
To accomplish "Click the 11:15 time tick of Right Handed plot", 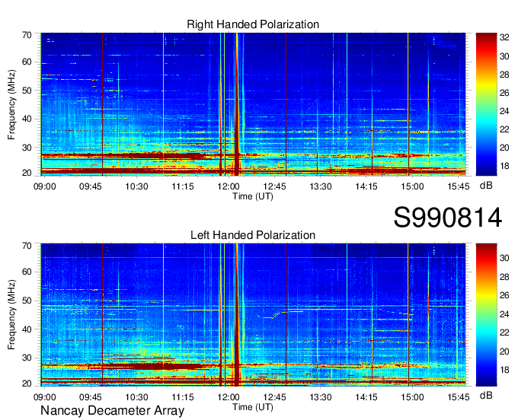I will click(183, 186).
